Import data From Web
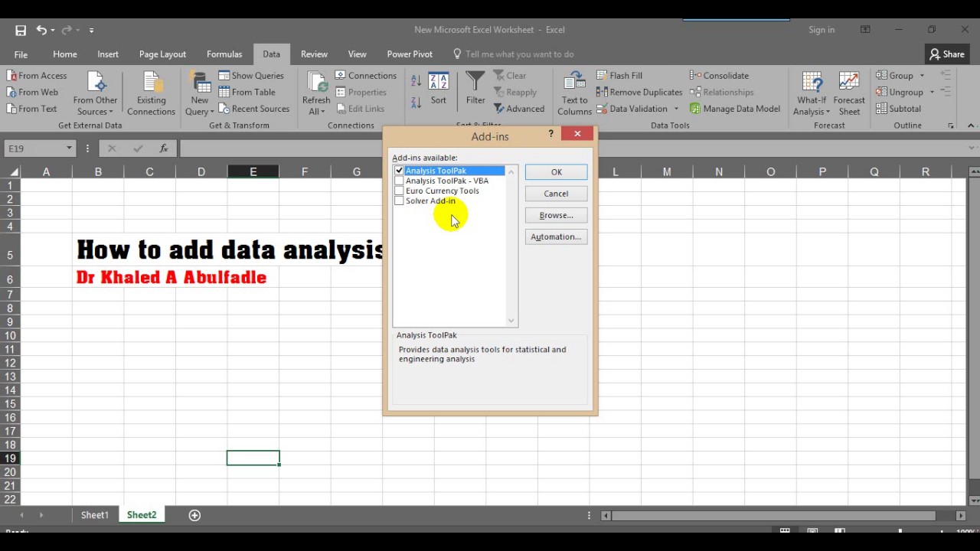The width and height of the screenshot is (980, 551). 32,93
